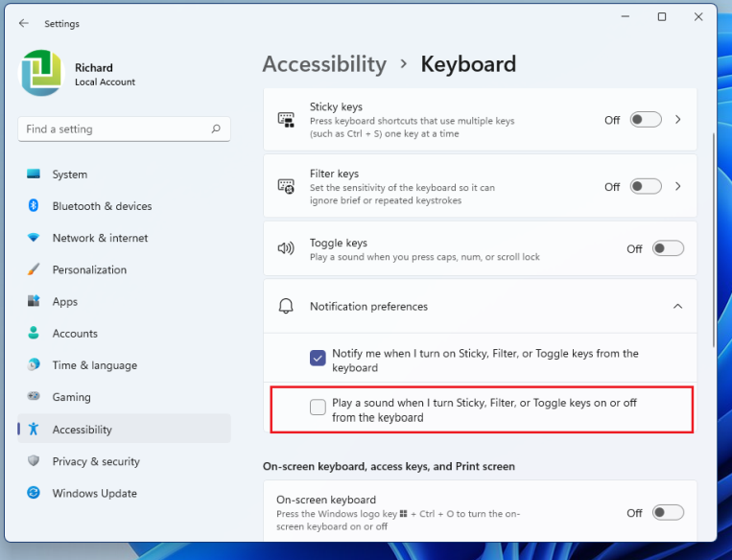Click the Find a setting search box
Screen dimensions: 732x560
point(113,129)
